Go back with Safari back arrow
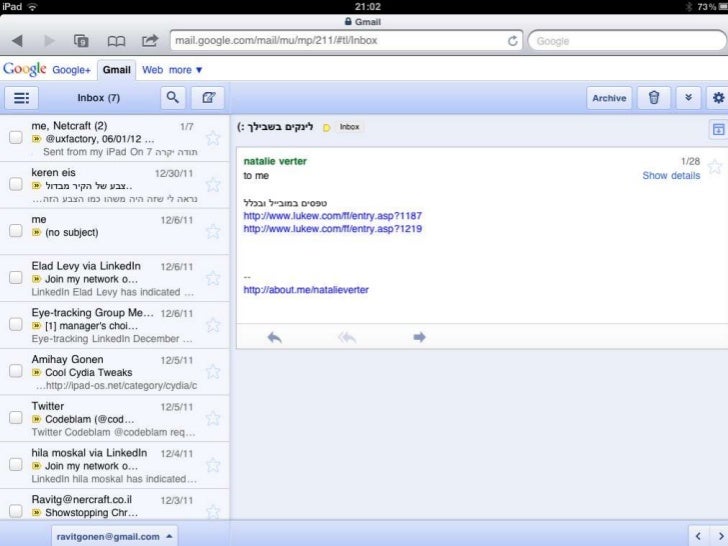 [x=18, y=41]
